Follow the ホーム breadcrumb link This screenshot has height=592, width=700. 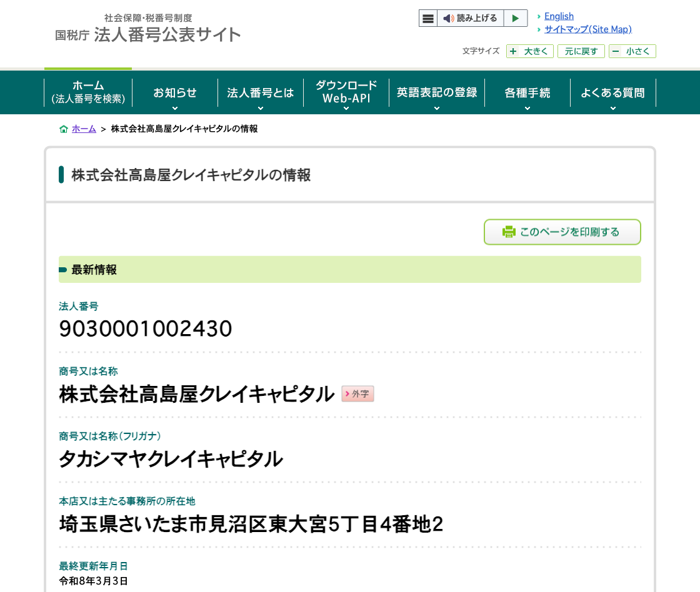click(x=84, y=129)
